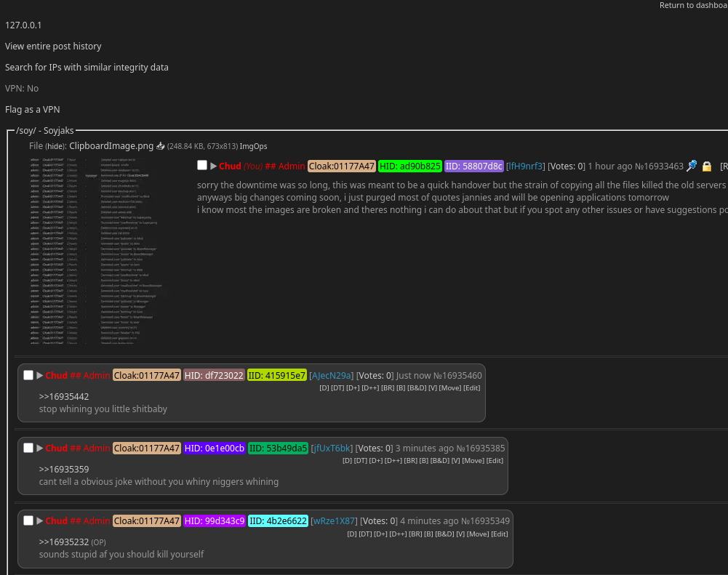Click [Edit] on post 16935349
This screenshot has width=728, height=575.
(x=500, y=534)
